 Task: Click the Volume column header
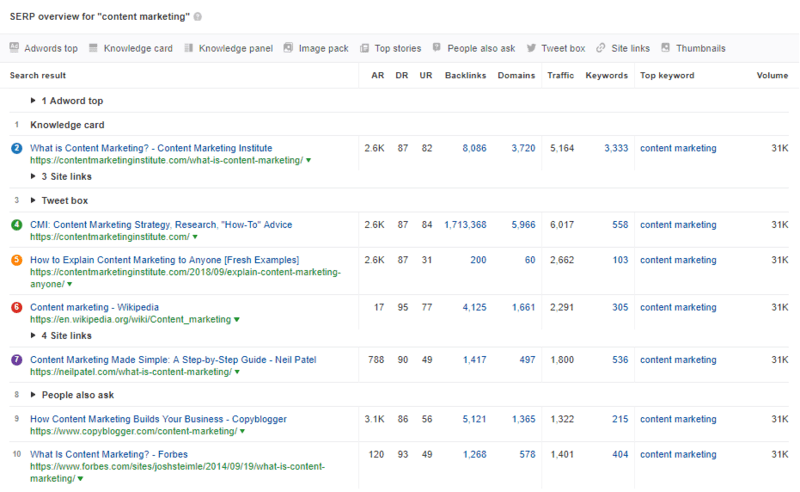pos(772,76)
